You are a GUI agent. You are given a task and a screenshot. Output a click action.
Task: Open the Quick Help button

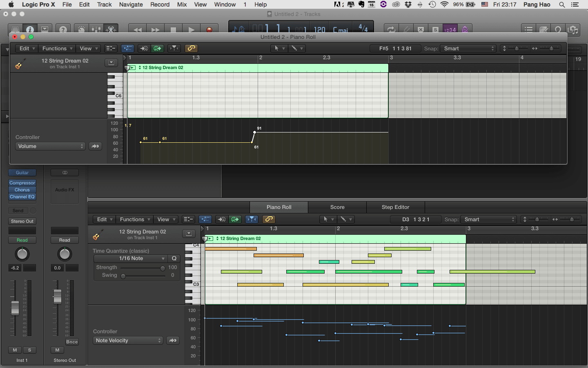[x=63, y=29]
